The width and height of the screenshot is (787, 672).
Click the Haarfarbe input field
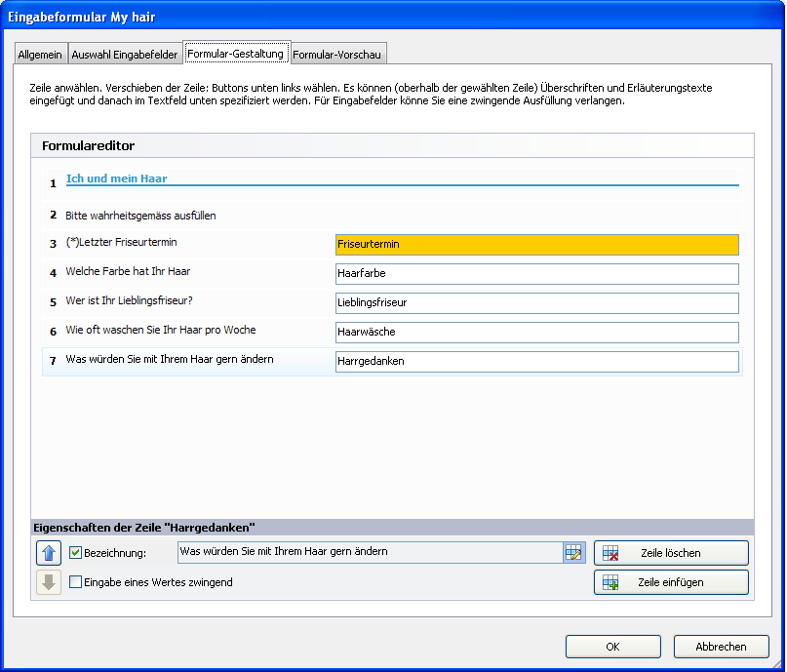click(x=536, y=273)
